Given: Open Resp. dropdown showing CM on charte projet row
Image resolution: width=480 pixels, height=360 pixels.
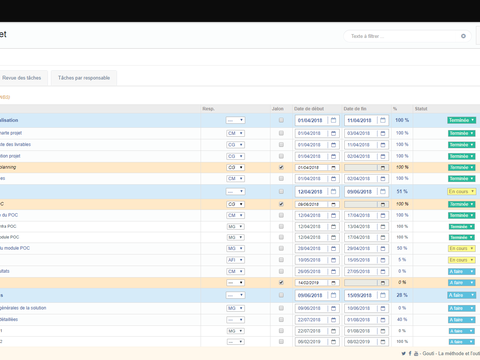Looking at the screenshot, I should [236, 133].
